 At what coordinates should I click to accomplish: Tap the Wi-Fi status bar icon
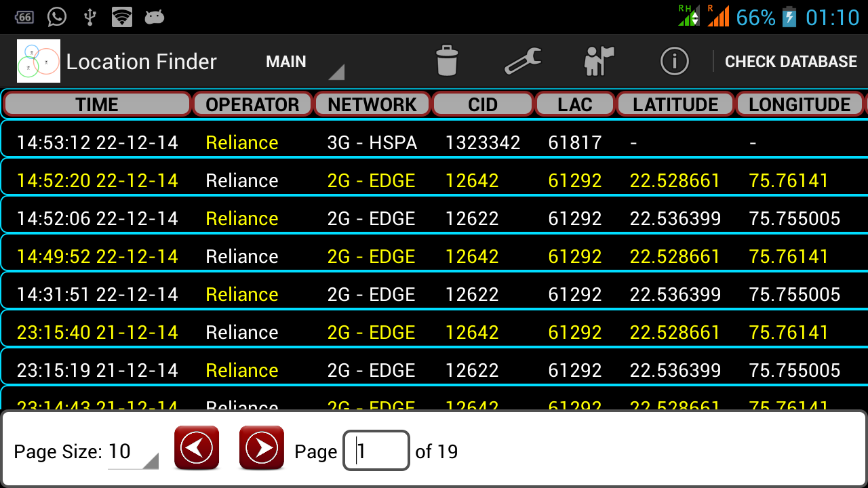(122, 17)
